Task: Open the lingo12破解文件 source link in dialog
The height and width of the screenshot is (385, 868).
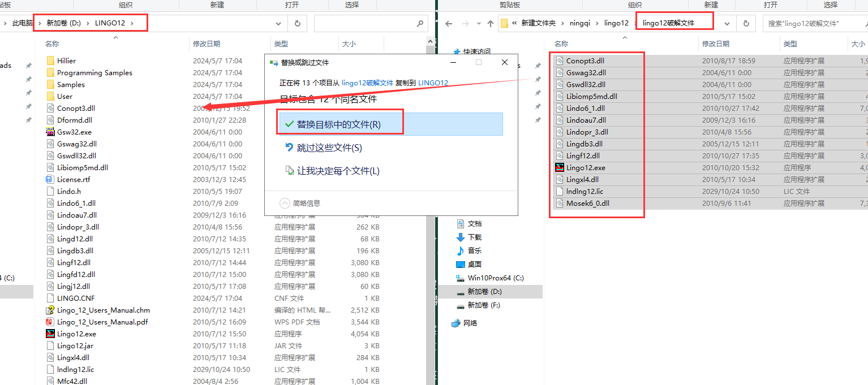Action: pyautogui.click(x=367, y=83)
